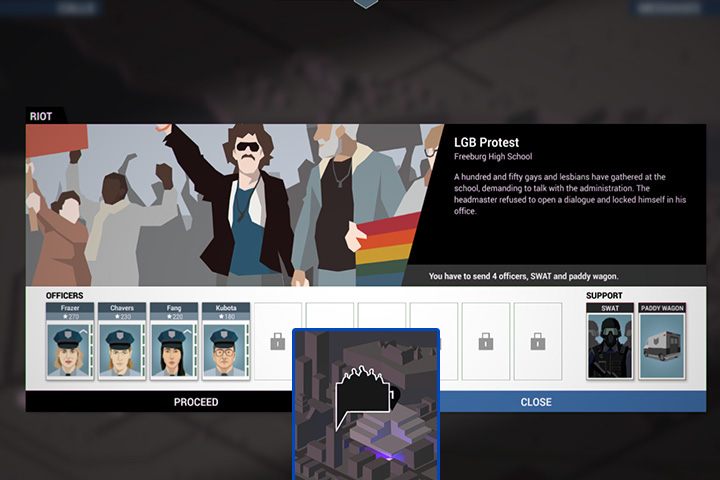Add the Paddy Wagon support card
Viewport: 720px width, 480px height.
point(662,342)
